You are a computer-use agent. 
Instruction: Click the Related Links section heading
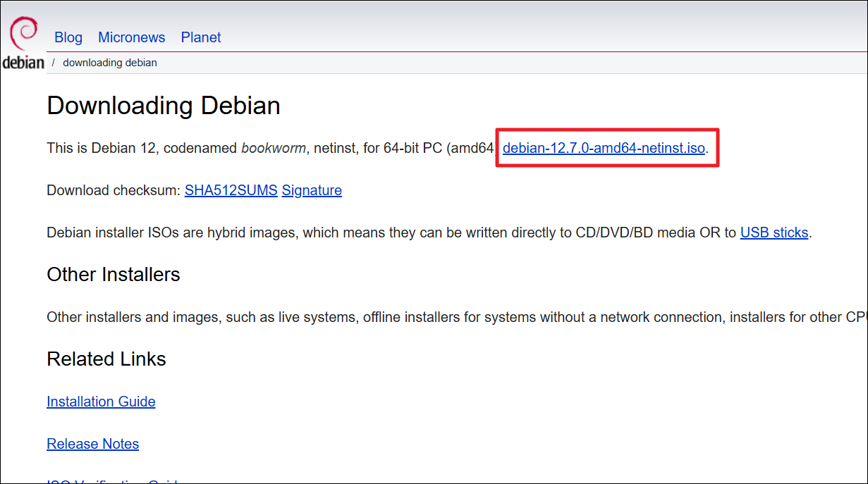coord(106,359)
